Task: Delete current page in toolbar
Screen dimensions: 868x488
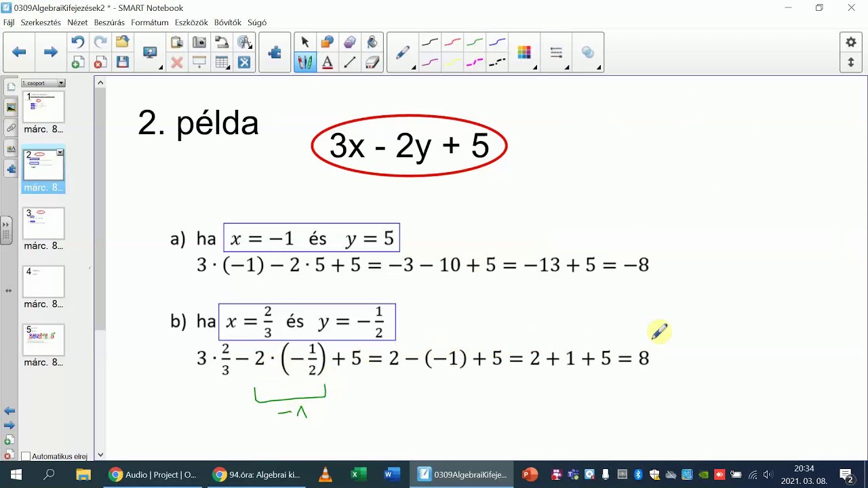Action: pyautogui.click(x=100, y=62)
